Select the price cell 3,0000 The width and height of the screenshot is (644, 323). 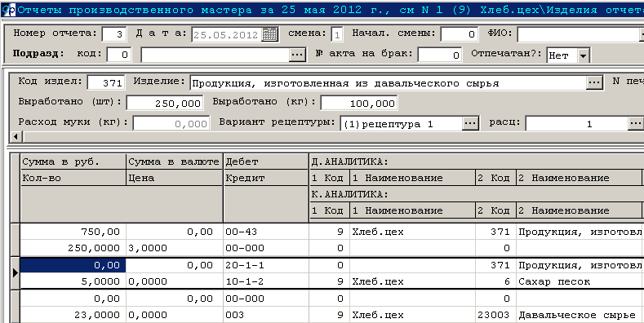point(174,248)
